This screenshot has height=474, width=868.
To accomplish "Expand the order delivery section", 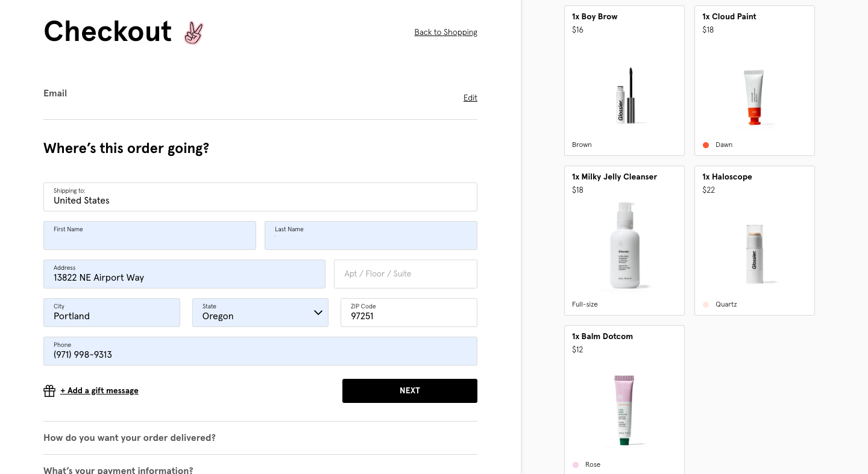I will click(130, 438).
